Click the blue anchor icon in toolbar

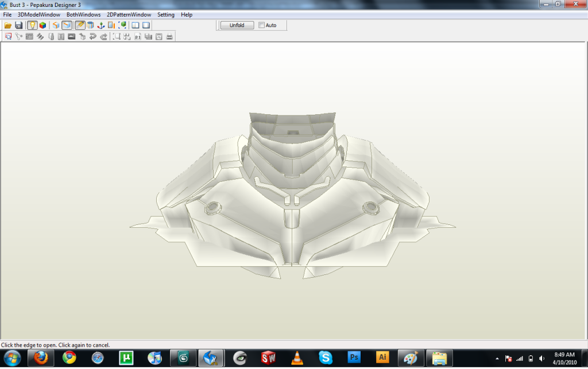(100, 25)
